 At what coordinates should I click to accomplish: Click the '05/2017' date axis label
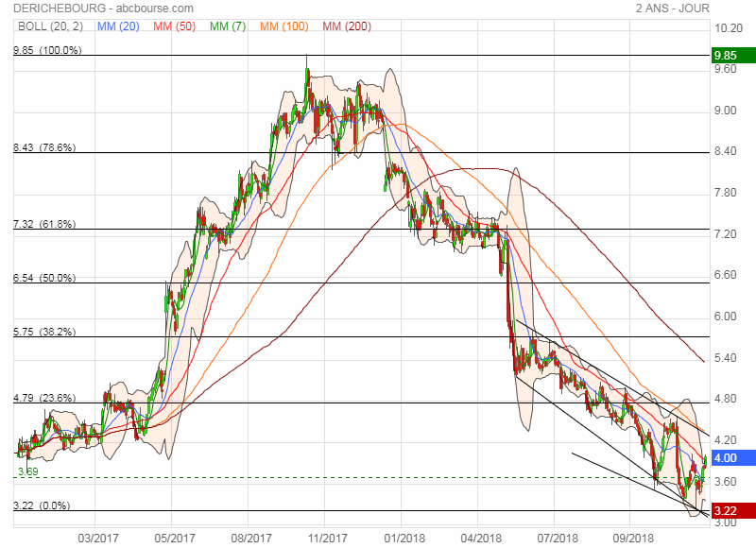pyautogui.click(x=175, y=538)
